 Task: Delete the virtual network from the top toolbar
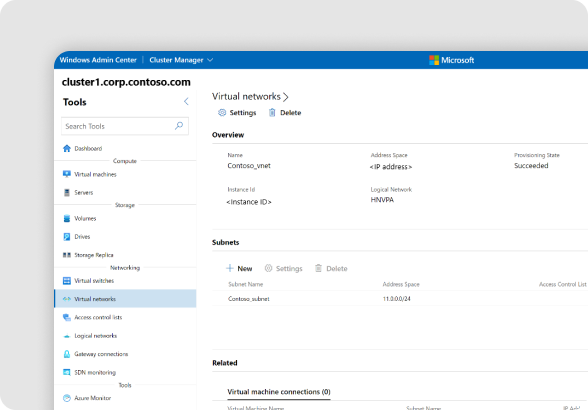tap(285, 113)
